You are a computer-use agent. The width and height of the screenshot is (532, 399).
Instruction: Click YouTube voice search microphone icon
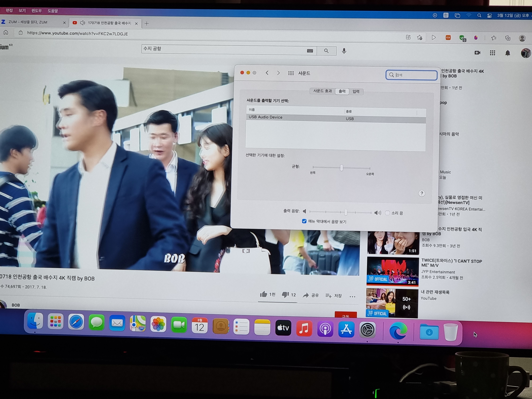coord(344,51)
